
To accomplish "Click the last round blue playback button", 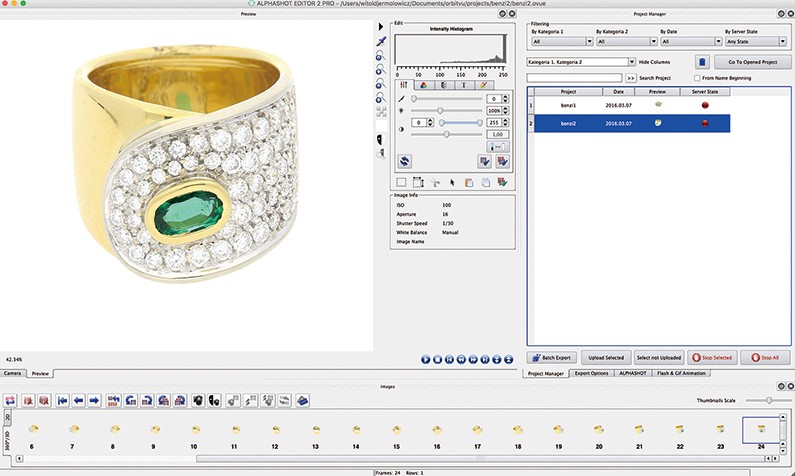I will (509, 359).
